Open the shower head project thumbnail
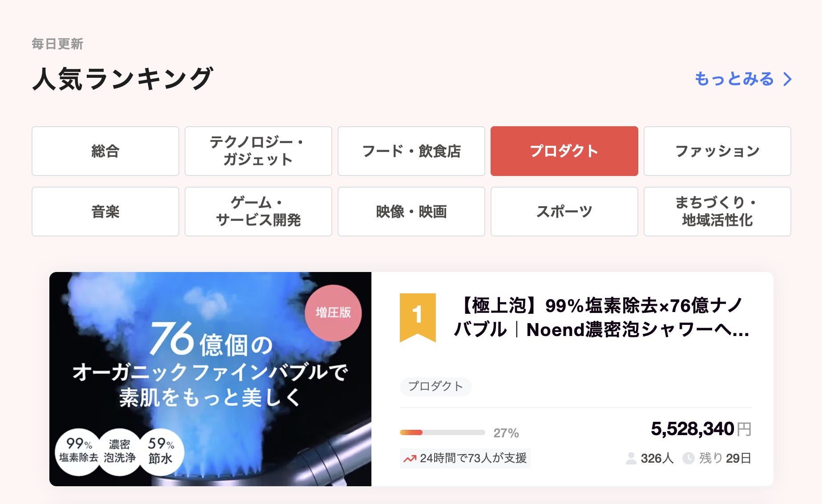This screenshot has height=504, width=822. pos(210,379)
